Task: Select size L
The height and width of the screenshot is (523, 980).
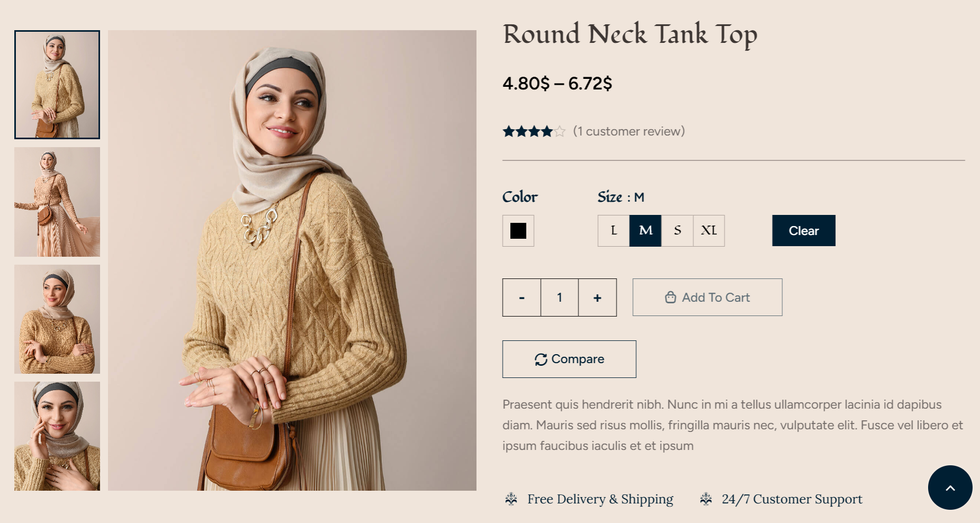Action: coord(614,231)
